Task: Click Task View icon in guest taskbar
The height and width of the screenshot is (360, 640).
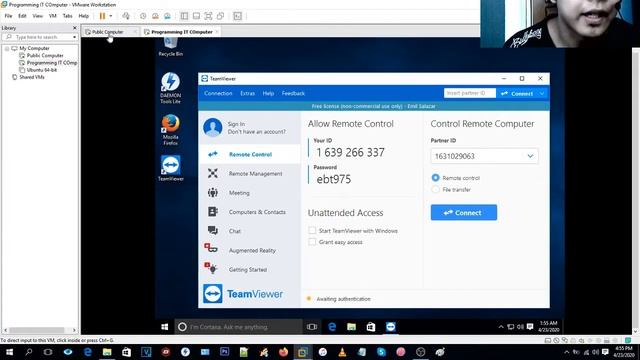Action: pos(312,327)
